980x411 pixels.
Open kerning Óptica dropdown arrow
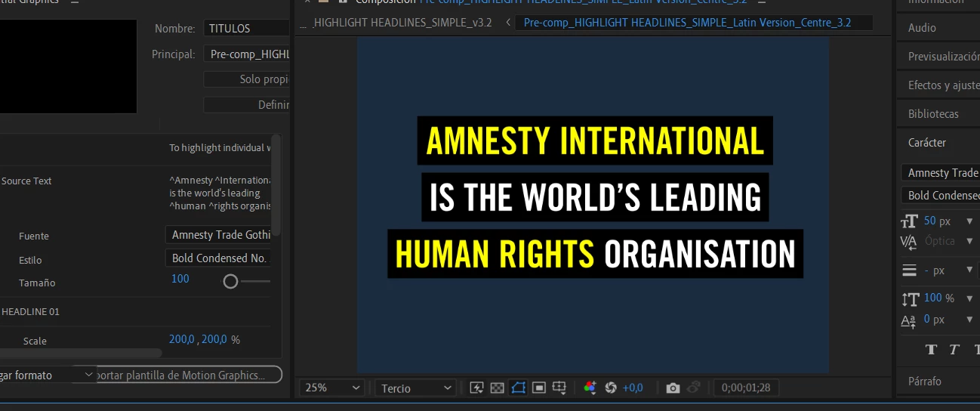point(970,242)
